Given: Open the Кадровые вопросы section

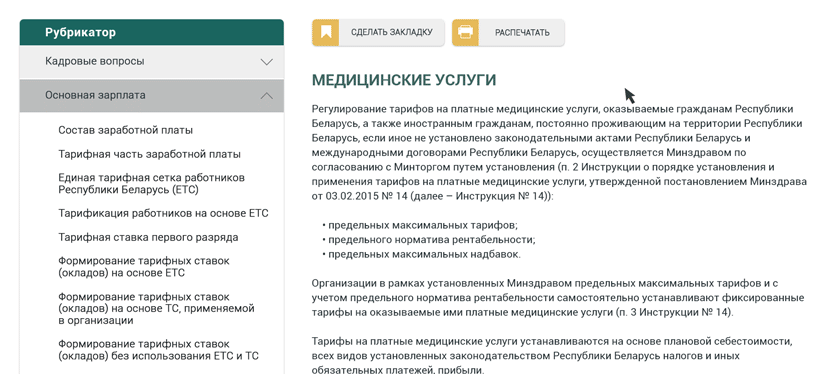Looking at the screenshot, I should click(152, 62).
